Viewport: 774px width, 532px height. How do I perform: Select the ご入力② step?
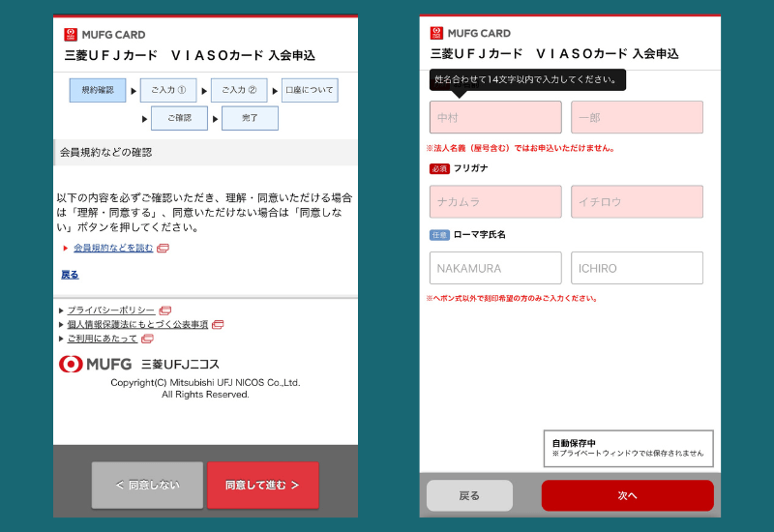click(x=239, y=90)
